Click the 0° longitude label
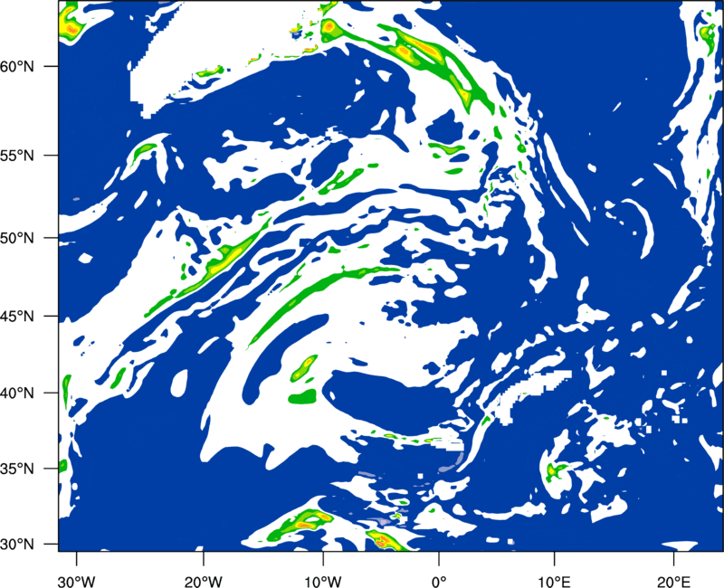This screenshot has width=724, height=588. (x=439, y=582)
